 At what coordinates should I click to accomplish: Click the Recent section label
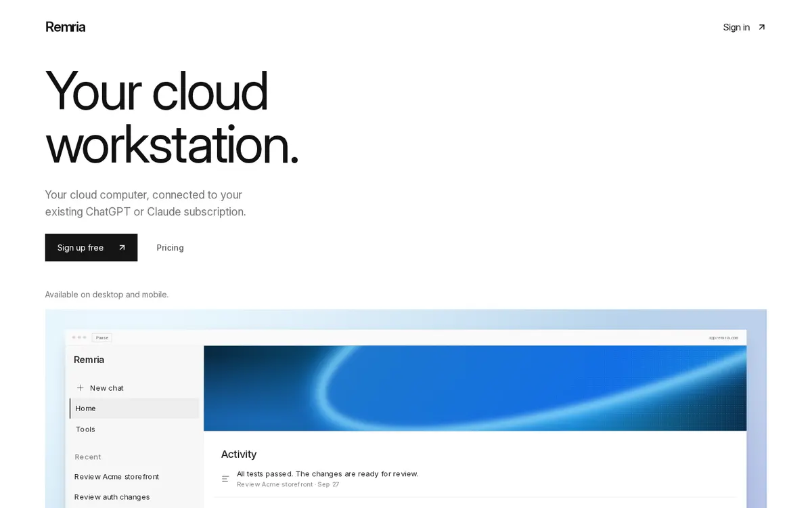88,457
